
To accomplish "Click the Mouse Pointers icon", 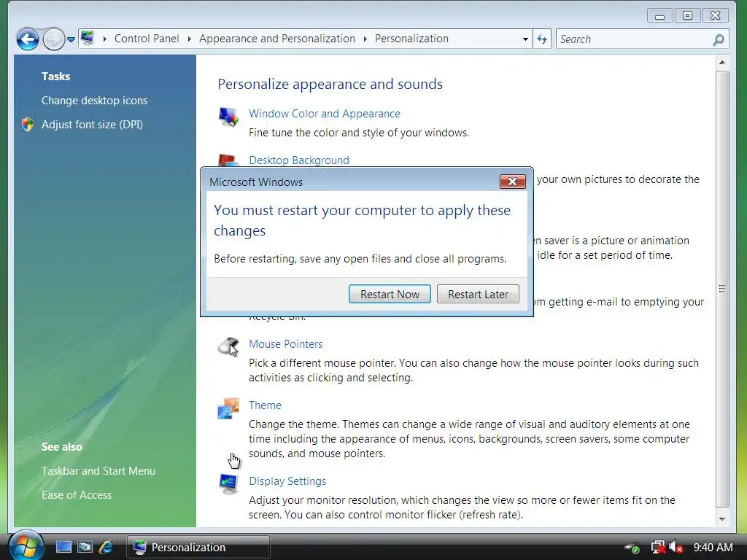I will tap(228, 346).
